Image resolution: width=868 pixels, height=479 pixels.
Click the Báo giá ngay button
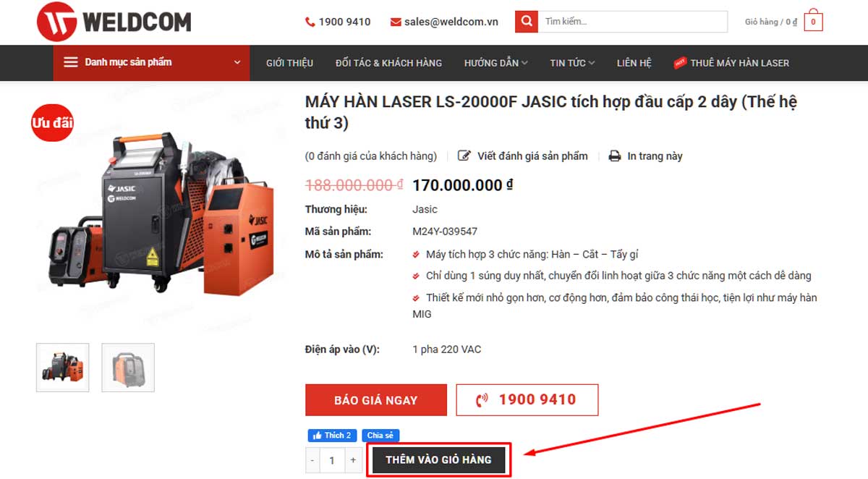tap(375, 400)
